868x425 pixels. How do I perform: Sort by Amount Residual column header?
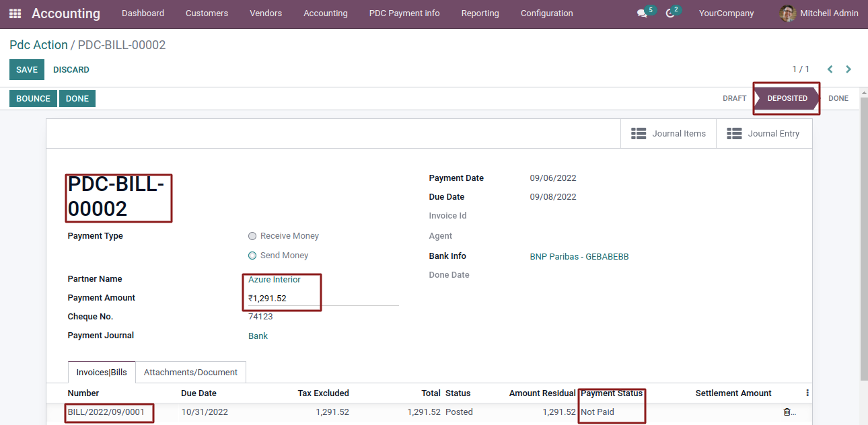point(542,393)
